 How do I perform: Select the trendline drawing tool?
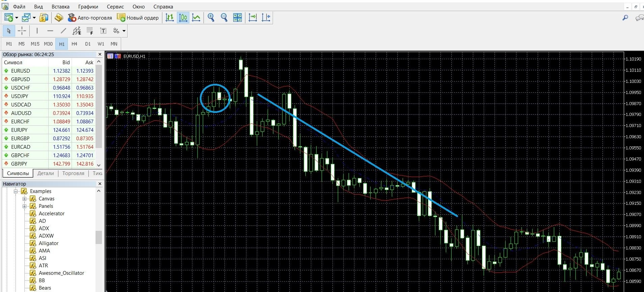tap(63, 31)
